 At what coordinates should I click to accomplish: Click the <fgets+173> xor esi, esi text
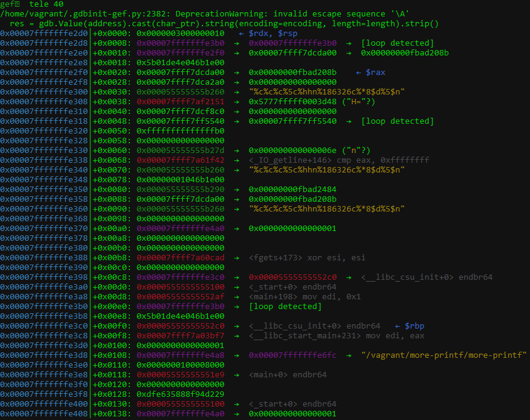[x=307, y=258]
